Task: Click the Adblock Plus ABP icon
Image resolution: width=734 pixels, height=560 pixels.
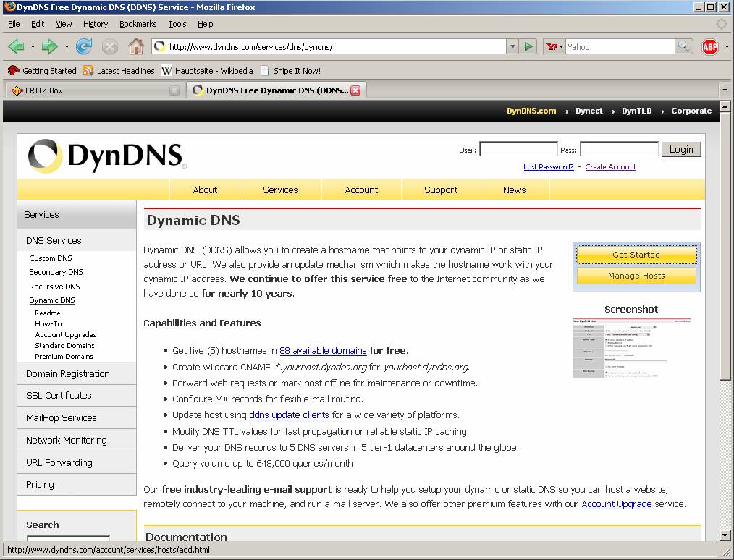Action: [710, 47]
